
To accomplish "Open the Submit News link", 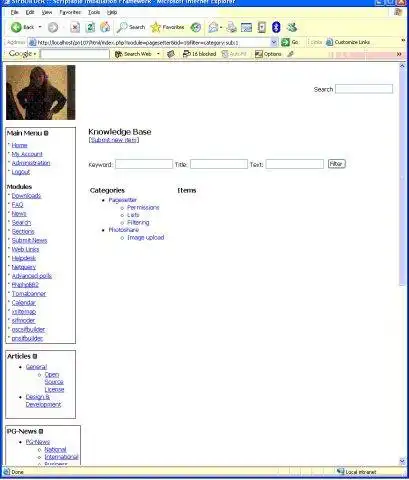I will (x=29, y=240).
